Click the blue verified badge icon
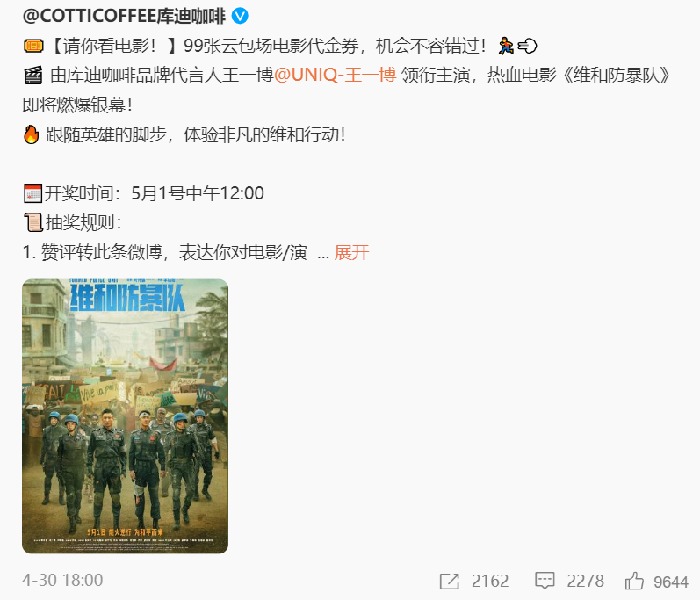The image size is (700, 600). tap(240, 16)
